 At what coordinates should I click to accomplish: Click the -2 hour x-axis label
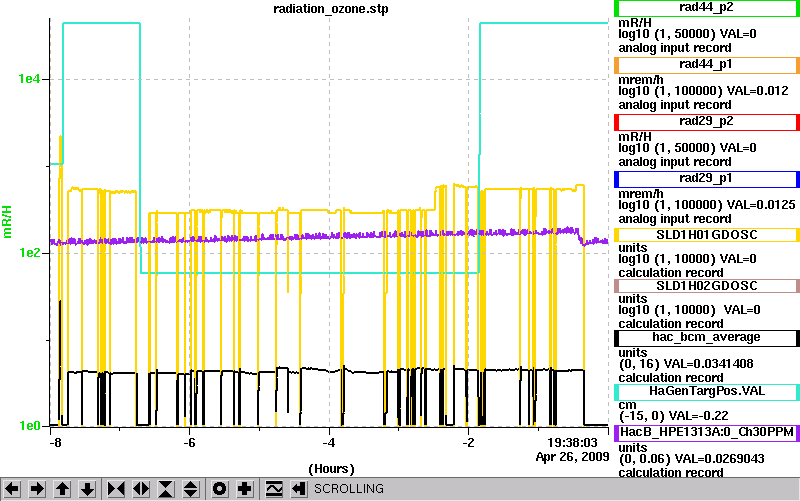468,443
